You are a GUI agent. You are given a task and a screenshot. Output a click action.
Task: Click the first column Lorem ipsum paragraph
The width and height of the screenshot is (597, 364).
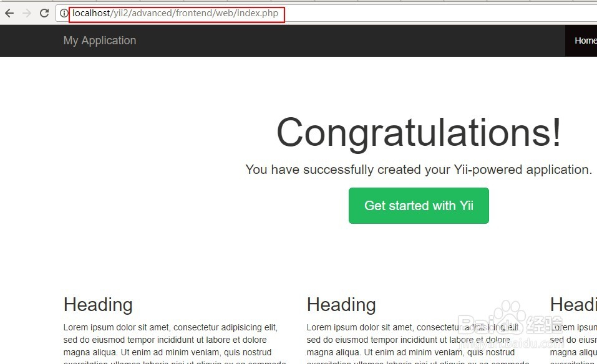click(x=175, y=343)
